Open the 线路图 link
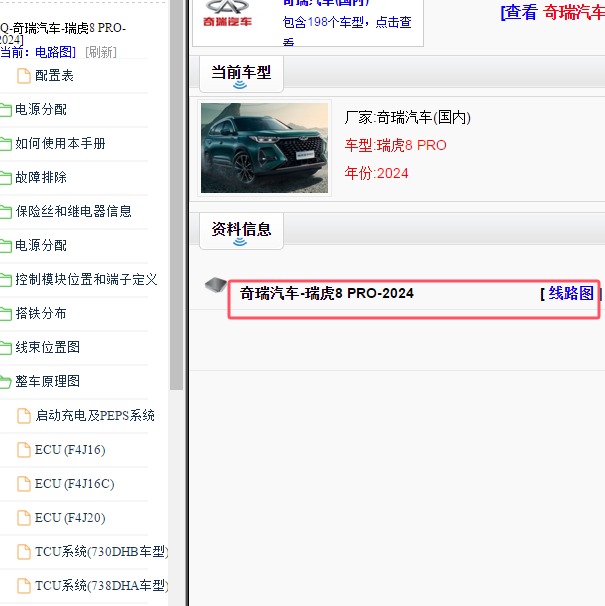 (x=571, y=293)
